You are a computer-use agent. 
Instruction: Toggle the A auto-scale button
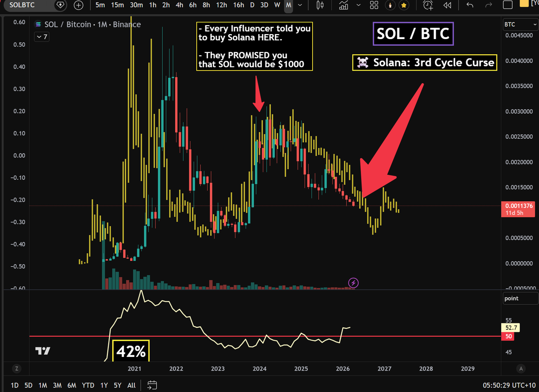click(521, 369)
